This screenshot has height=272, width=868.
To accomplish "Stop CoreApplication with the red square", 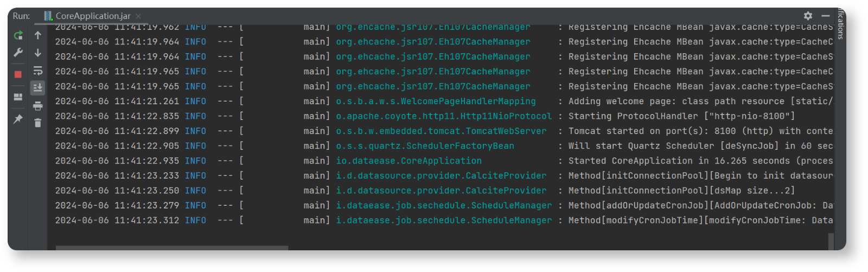I will (x=18, y=74).
